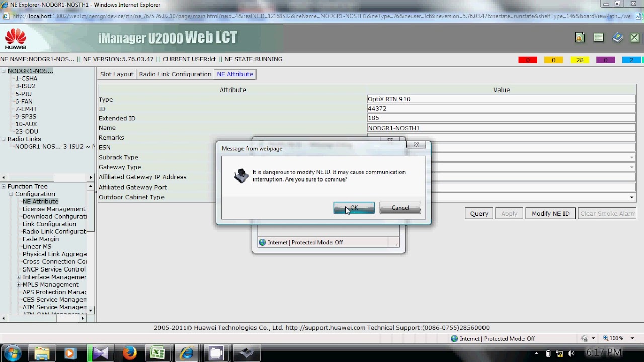
Task: Open the alarm bell browse icon
Action: point(580,38)
